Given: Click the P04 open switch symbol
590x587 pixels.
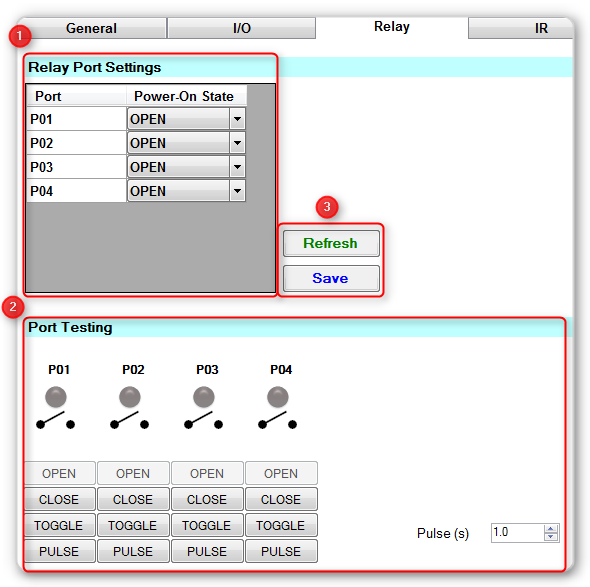Looking at the screenshot, I should pyautogui.click(x=277, y=421).
